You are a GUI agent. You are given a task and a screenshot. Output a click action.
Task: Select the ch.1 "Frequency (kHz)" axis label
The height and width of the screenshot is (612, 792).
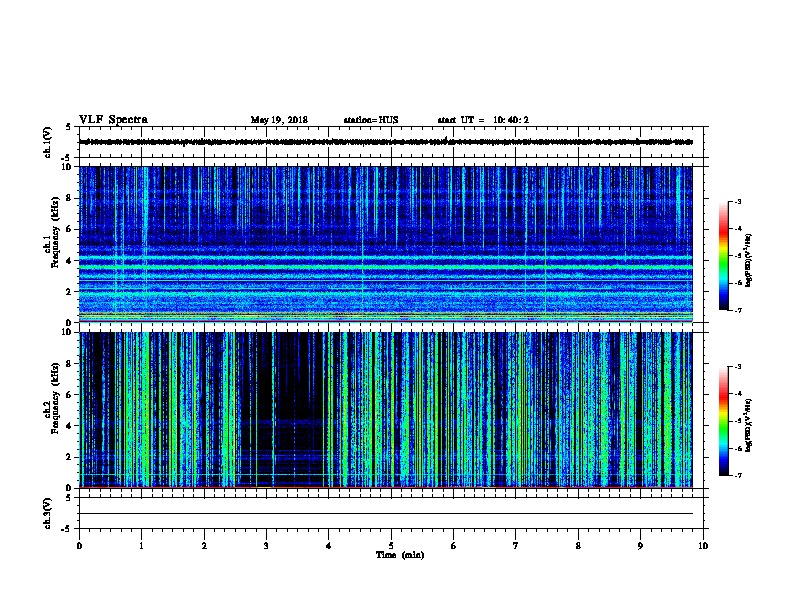pyautogui.click(x=55, y=232)
